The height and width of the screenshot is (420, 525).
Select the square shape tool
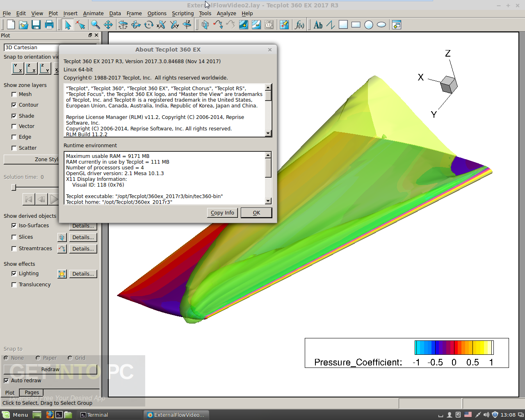click(343, 25)
